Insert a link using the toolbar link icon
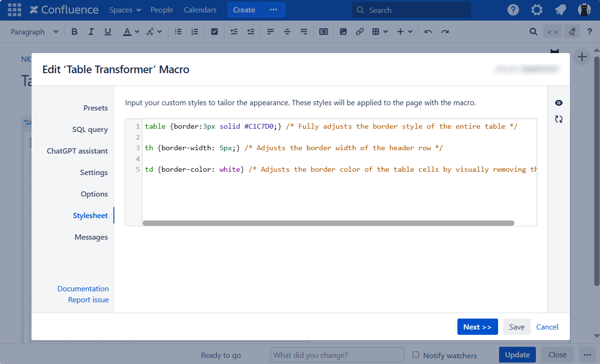The image size is (600, 364). pos(359,32)
